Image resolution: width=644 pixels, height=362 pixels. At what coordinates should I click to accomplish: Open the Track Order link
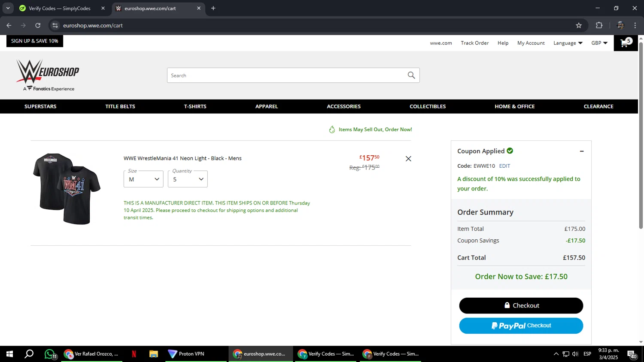(475, 43)
